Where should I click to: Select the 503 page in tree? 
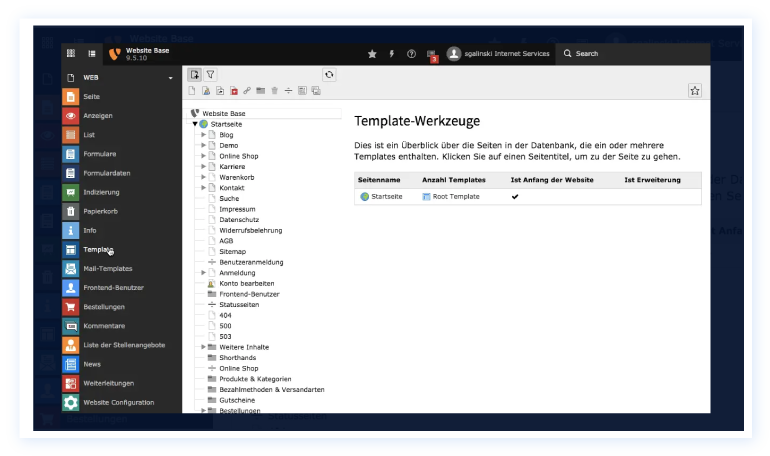(x=225, y=337)
